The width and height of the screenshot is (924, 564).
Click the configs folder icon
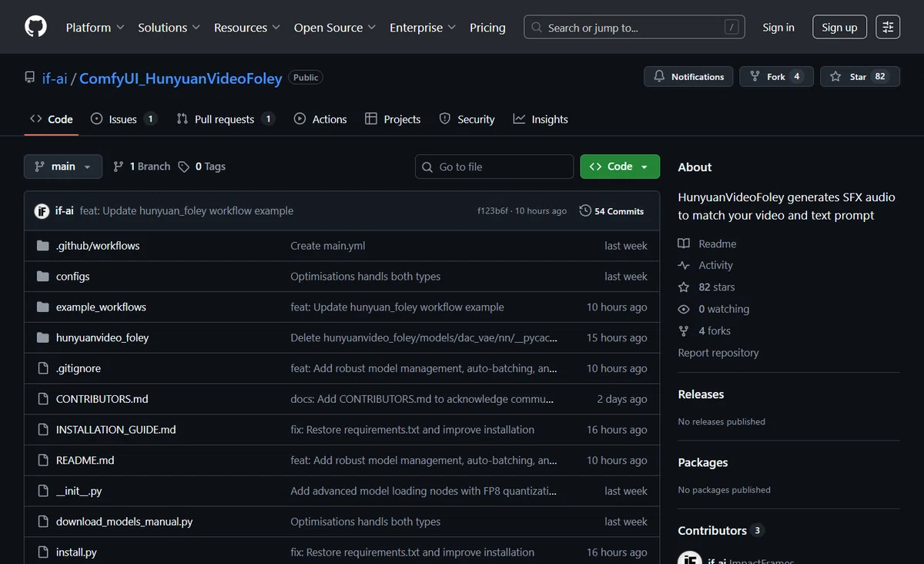[x=43, y=277]
